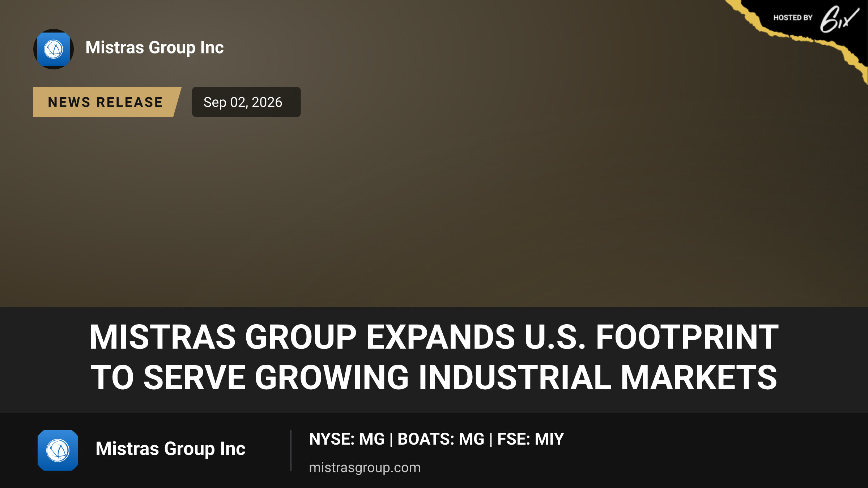Click the Mistras Group Inc footer name
Screen dimensions: 868x488
[x=170, y=449]
